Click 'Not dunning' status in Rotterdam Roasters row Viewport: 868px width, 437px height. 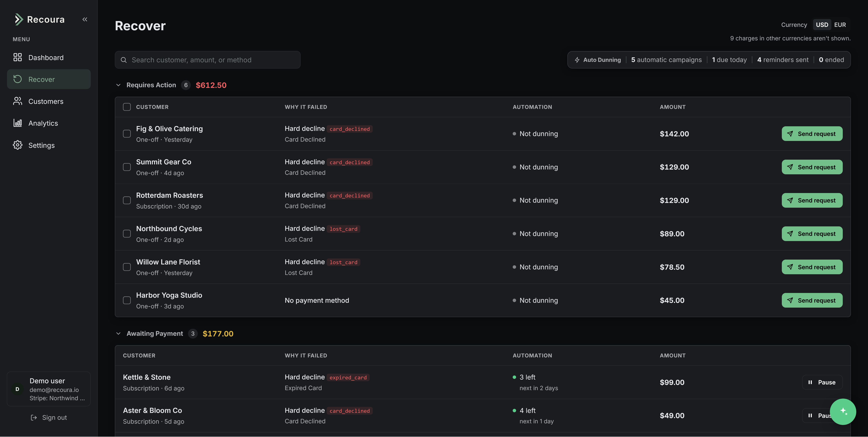coord(538,200)
